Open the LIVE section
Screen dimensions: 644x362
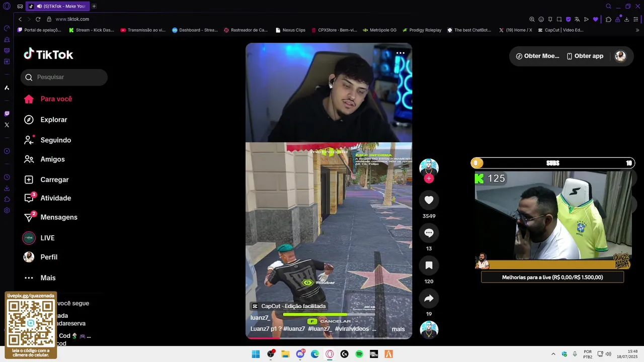point(39,238)
